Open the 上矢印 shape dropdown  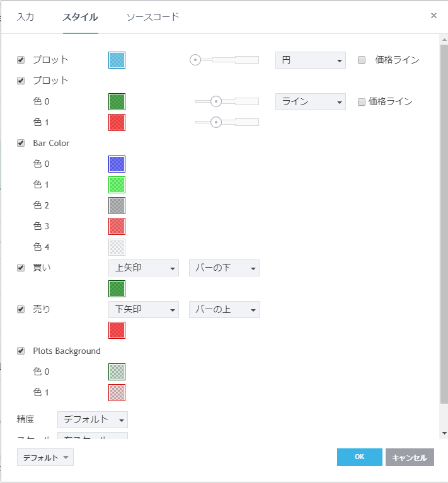tap(144, 268)
